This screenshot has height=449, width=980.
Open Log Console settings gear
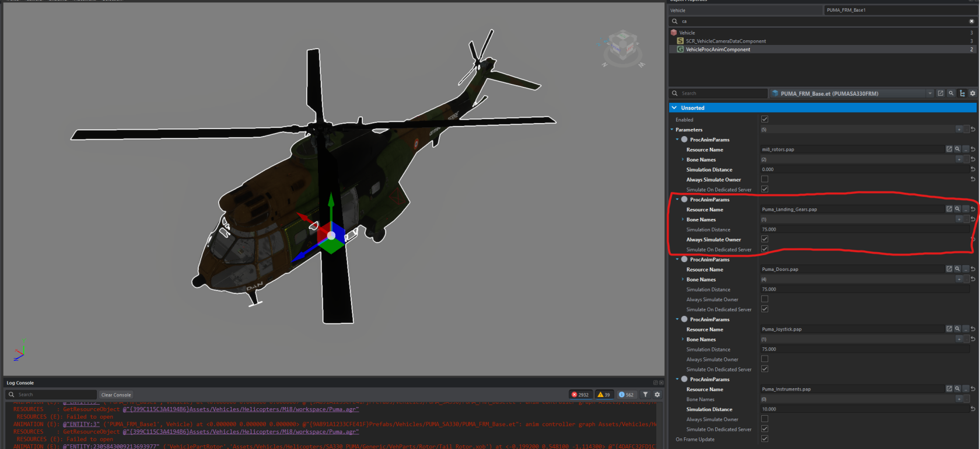tap(657, 395)
